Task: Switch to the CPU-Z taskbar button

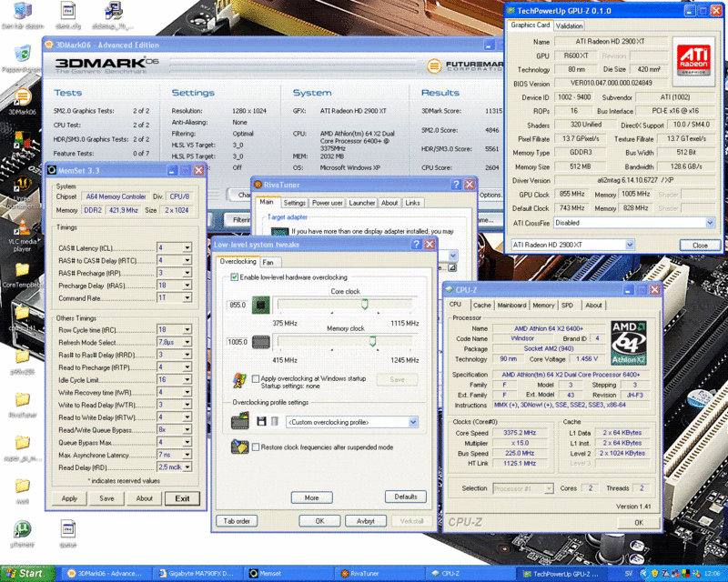Action: point(470,574)
